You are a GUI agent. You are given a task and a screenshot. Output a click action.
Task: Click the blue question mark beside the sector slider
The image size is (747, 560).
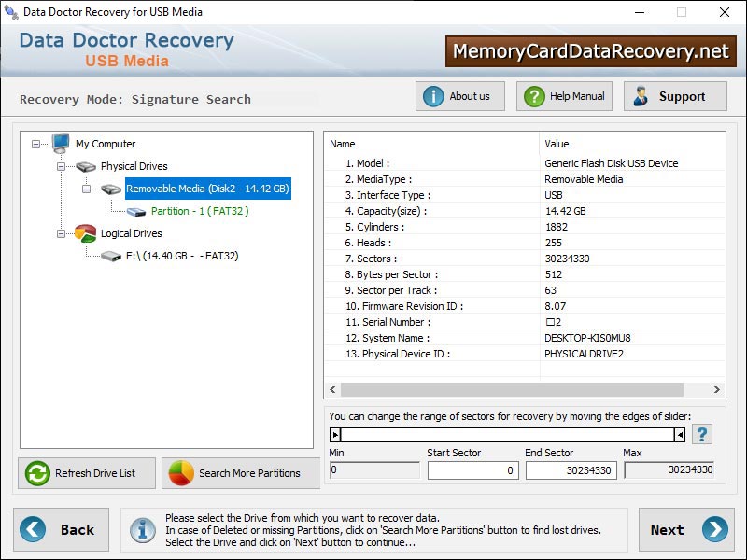tap(702, 433)
